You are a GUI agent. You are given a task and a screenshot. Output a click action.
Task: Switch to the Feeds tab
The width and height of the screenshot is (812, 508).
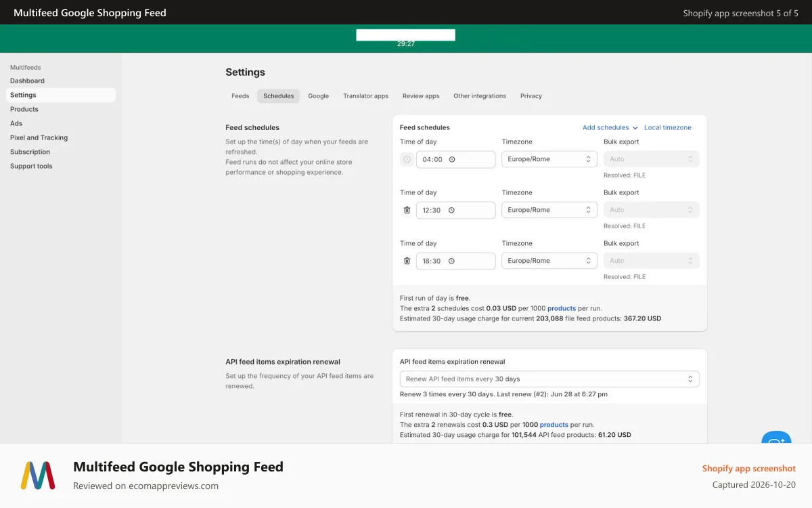point(240,96)
